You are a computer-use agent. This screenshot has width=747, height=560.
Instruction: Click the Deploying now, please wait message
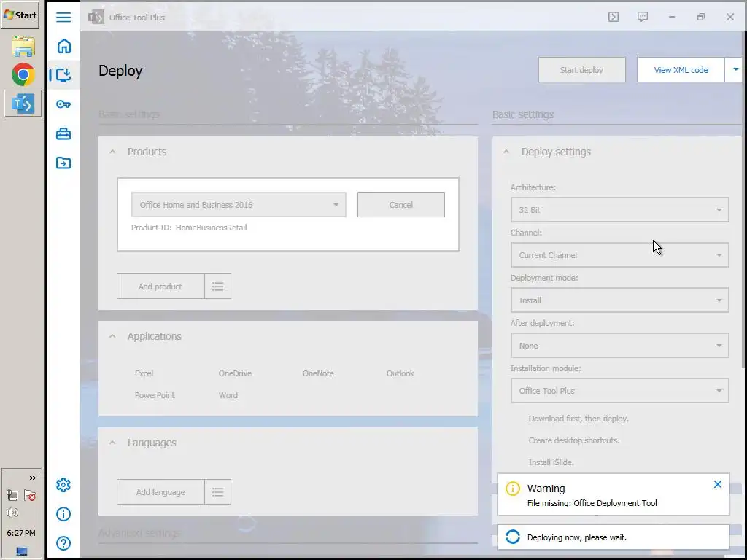(x=576, y=537)
